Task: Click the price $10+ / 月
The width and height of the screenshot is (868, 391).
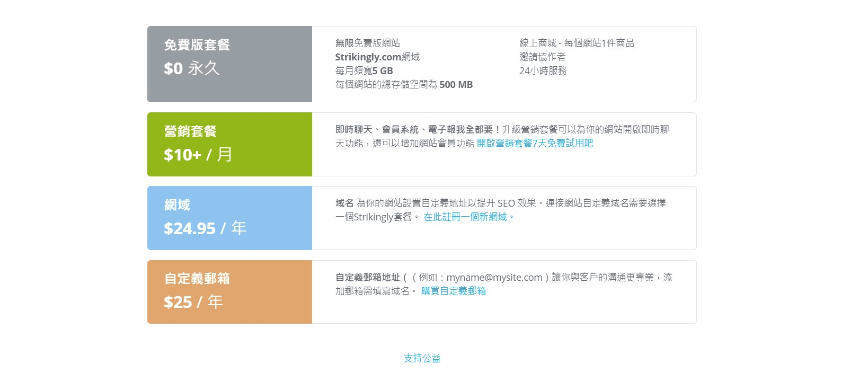Action: click(198, 155)
